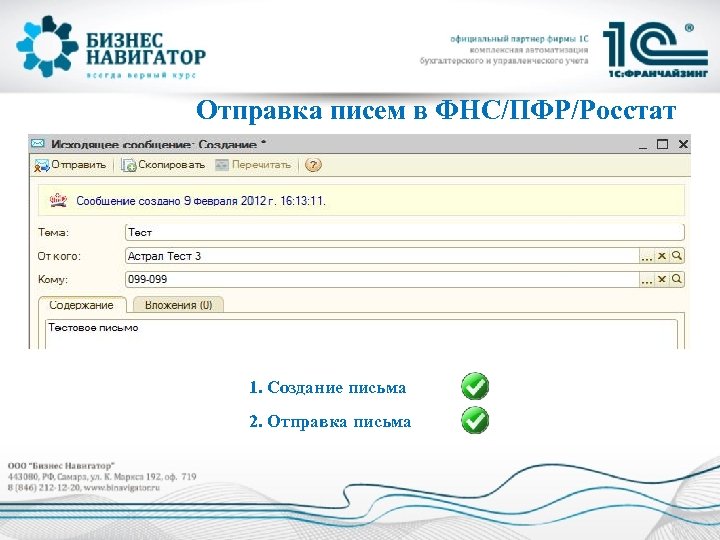Click the ООО "Бизнес Навигатор" footer text
Image resolution: width=720 pixels, height=540 pixels.
pyautogui.click(x=61, y=466)
